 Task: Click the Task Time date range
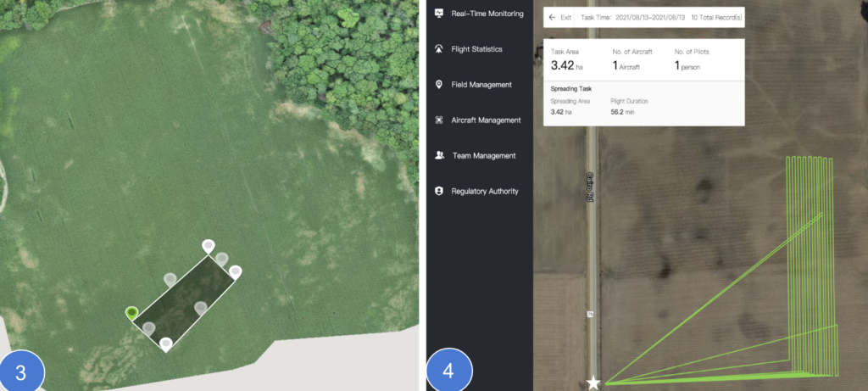click(x=632, y=17)
